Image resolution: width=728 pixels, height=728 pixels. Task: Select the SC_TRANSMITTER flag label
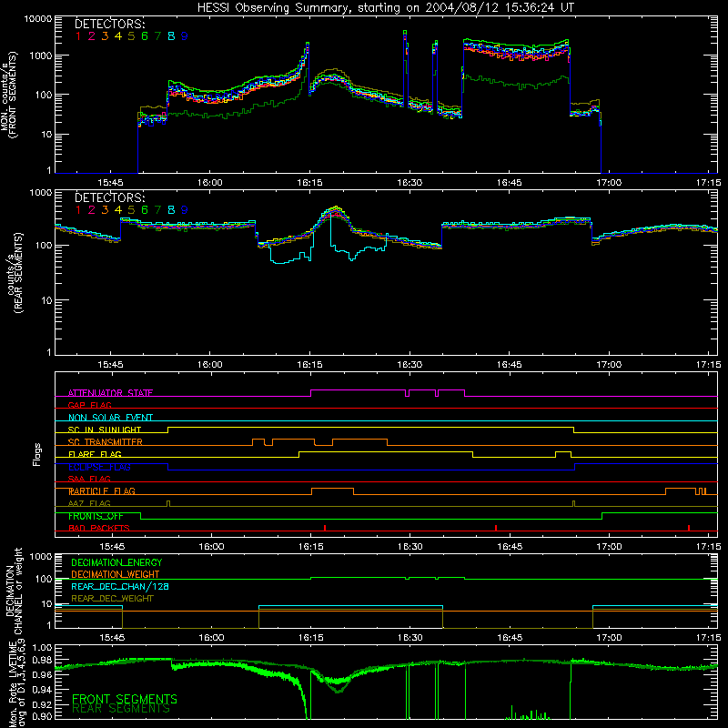pyautogui.click(x=106, y=441)
